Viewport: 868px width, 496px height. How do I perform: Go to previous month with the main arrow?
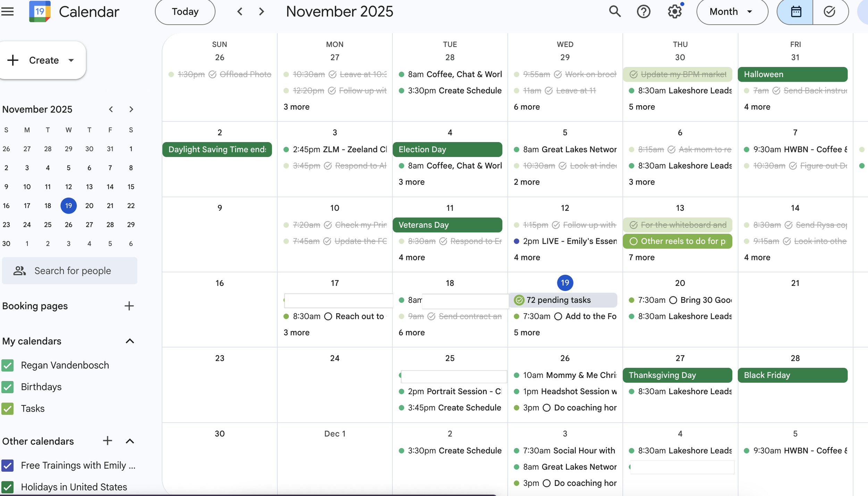[x=240, y=12]
